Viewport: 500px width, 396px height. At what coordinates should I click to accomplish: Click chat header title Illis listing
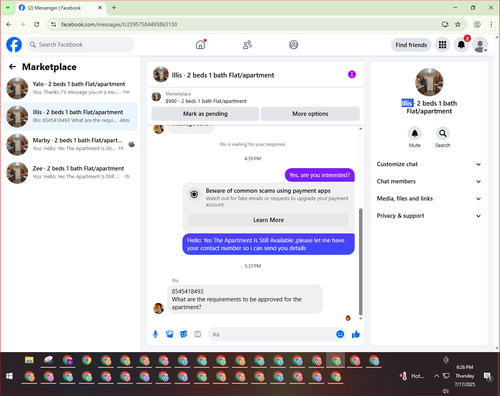click(x=223, y=75)
